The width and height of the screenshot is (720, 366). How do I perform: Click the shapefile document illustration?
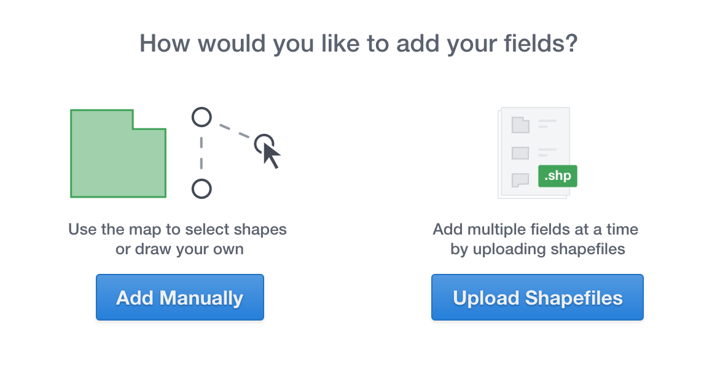[534, 153]
